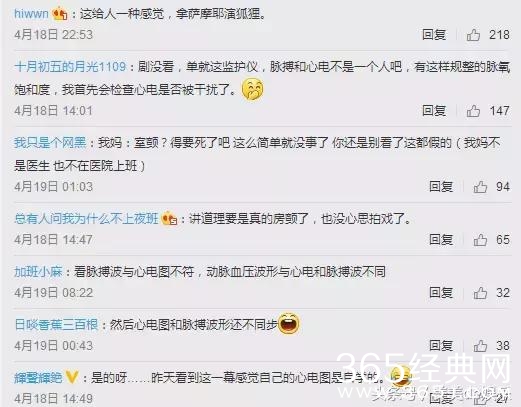Click thumbs-up on 加班小麻's comment

(480, 293)
